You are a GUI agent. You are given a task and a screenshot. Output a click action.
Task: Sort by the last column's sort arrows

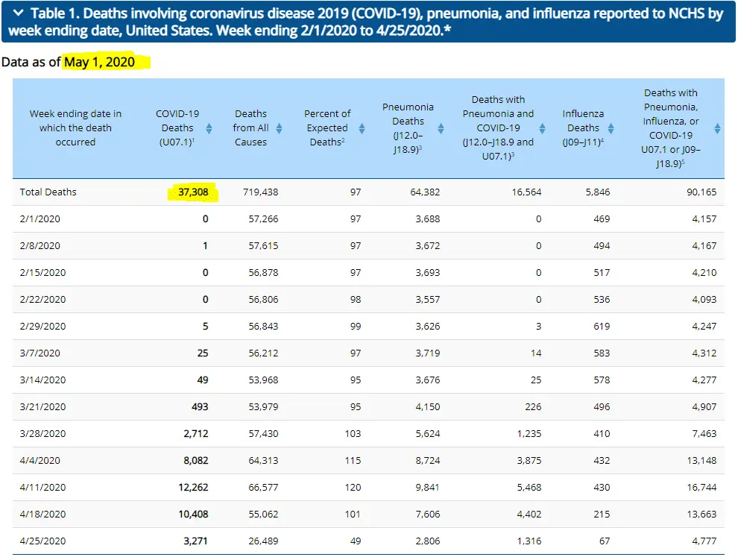tap(717, 128)
